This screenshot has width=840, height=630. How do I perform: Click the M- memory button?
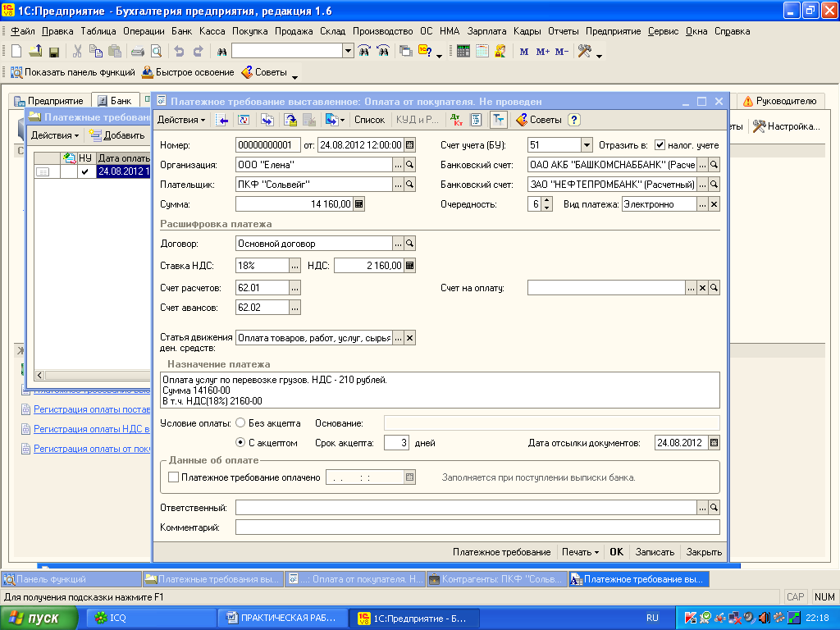click(x=561, y=52)
